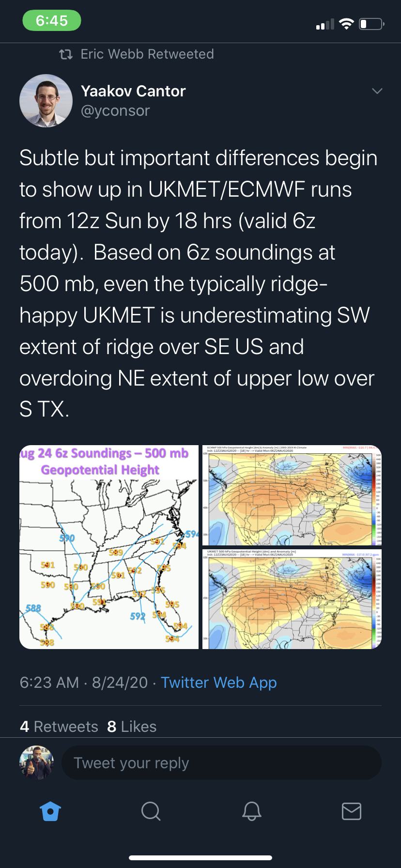The width and height of the screenshot is (401, 868).
Task: View the 8 Likes list
Action: tap(132, 727)
